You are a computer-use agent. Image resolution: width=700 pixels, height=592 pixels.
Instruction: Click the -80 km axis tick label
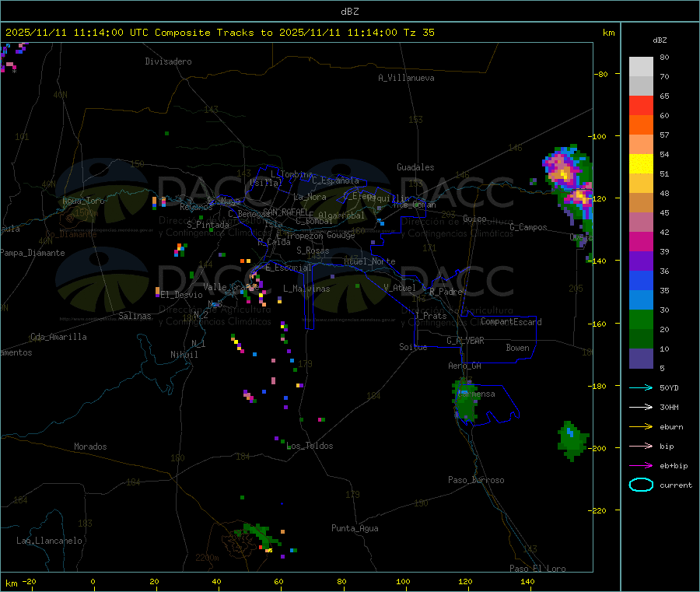pyautogui.click(x=601, y=74)
